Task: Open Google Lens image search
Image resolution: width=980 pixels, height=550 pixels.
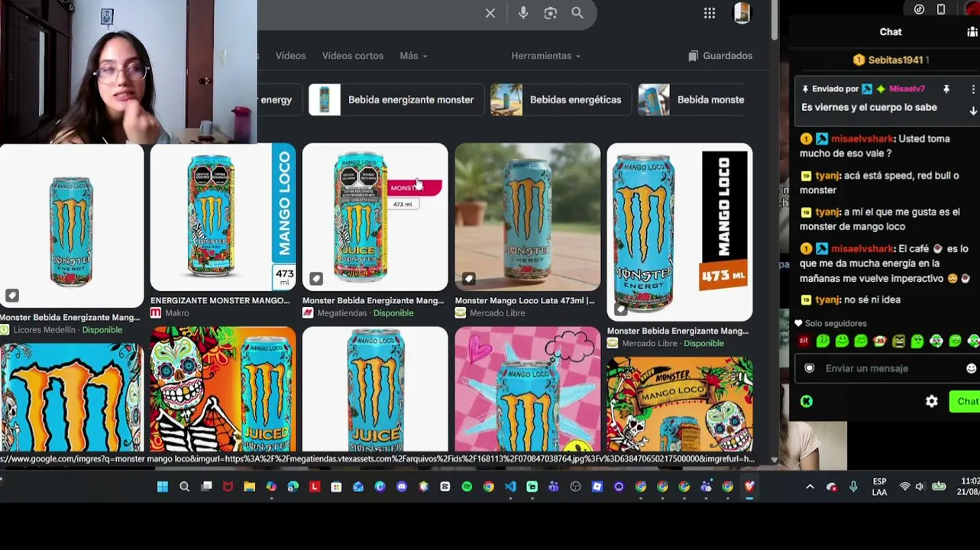Action: (x=550, y=13)
